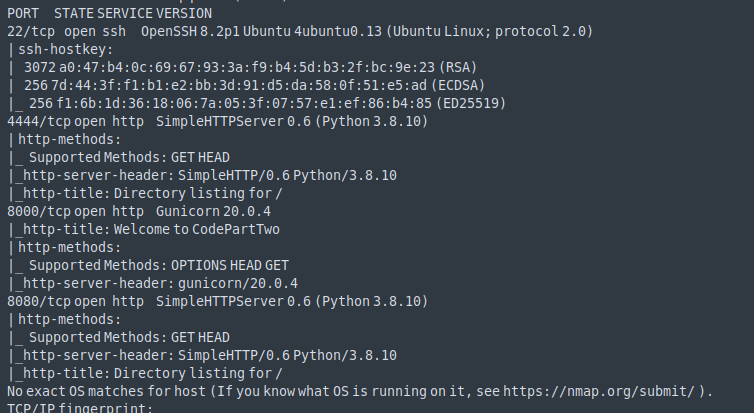Click the 8000/tcp Gunicorn 20.0.4 line
754x413 pixels.
139,211
